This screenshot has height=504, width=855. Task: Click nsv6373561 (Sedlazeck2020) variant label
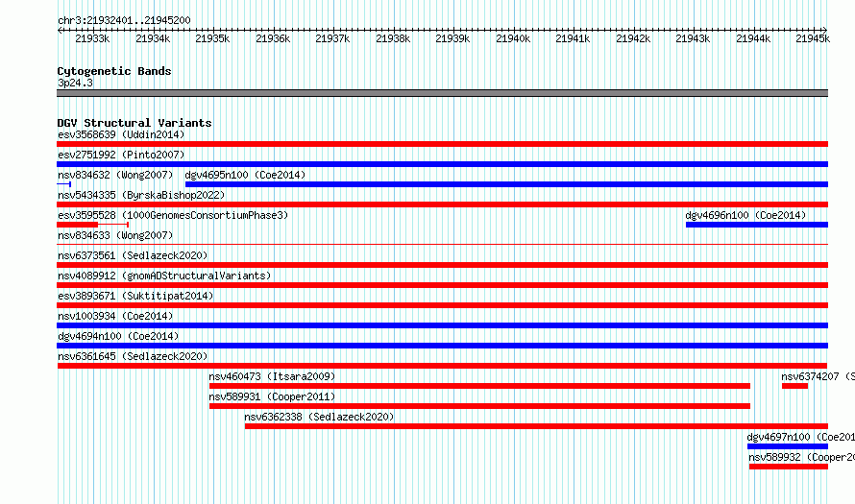(x=133, y=255)
